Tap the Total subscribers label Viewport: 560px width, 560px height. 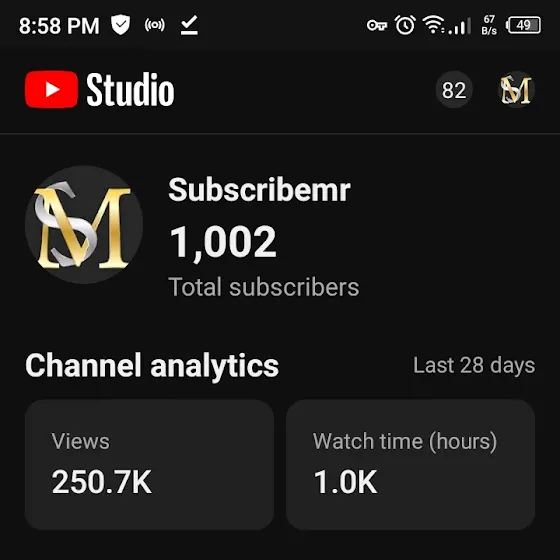pos(264,287)
